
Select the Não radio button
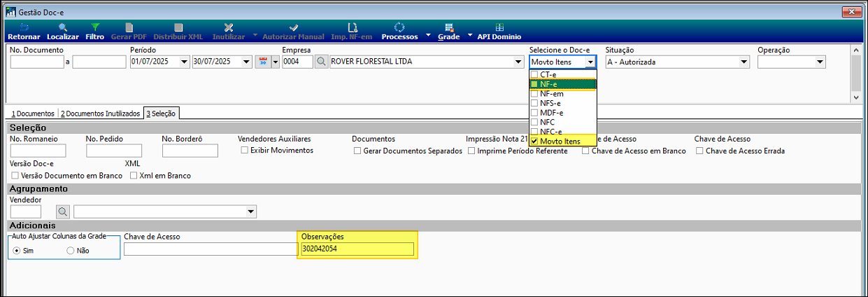click(x=70, y=250)
